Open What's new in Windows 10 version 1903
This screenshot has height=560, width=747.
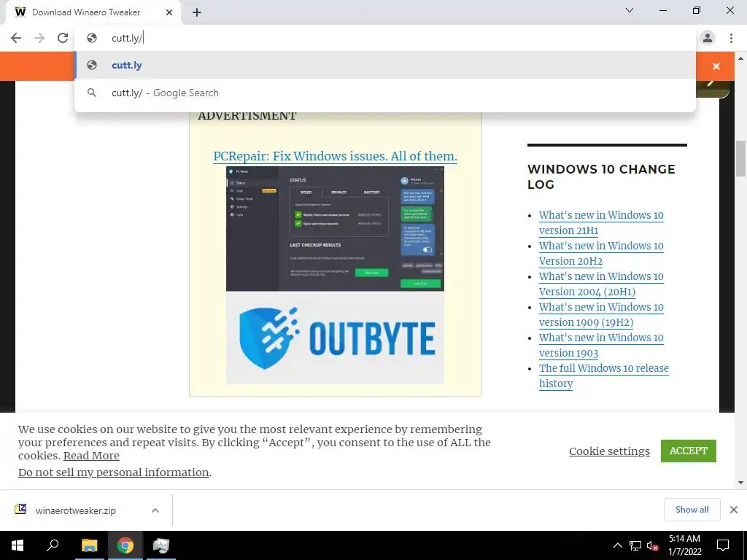click(x=601, y=345)
